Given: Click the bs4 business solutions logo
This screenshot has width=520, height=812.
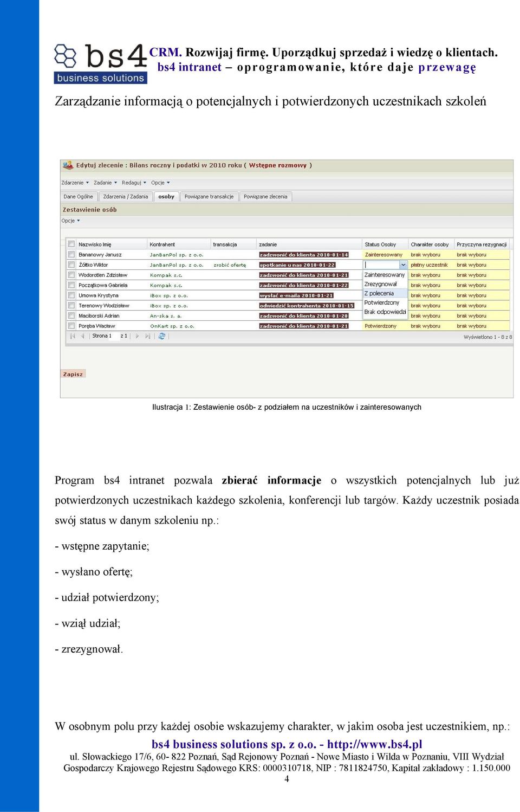Looking at the screenshot, I should tap(101, 64).
